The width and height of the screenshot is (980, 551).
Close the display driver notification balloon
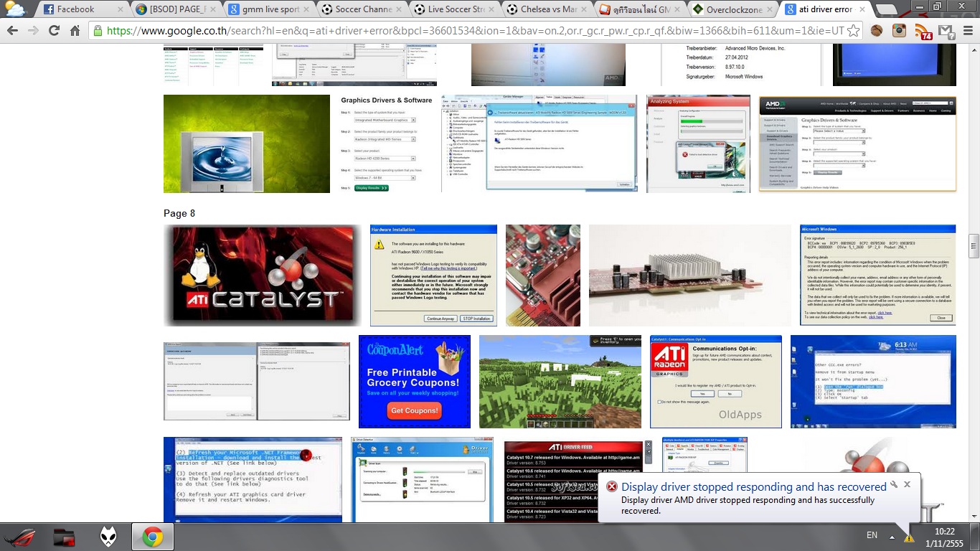coord(907,484)
